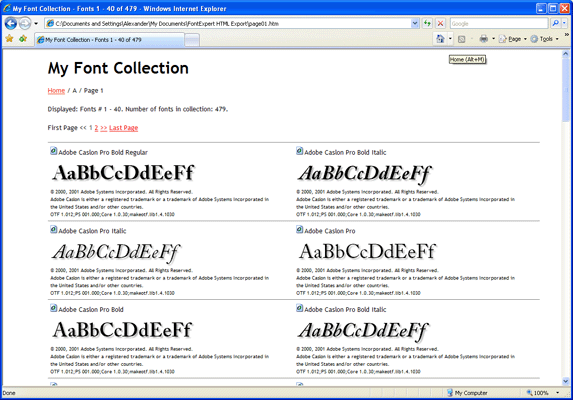Follow the Home breadcrumb link

coord(56,91)
